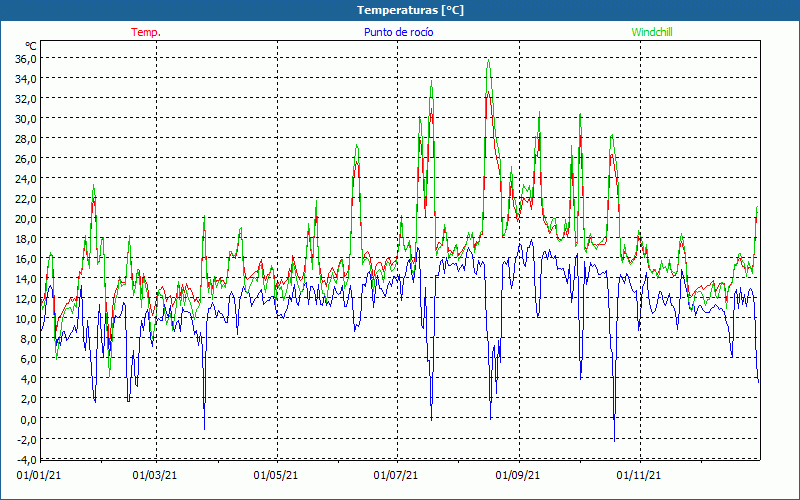Click the 0,0 y-axis value
Screen dimensions: 800x500
(x=29, y=419)
